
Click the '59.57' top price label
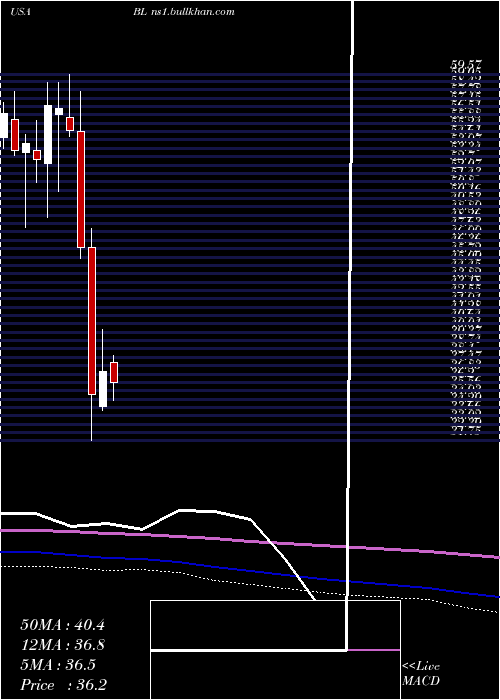pos(465,65)
